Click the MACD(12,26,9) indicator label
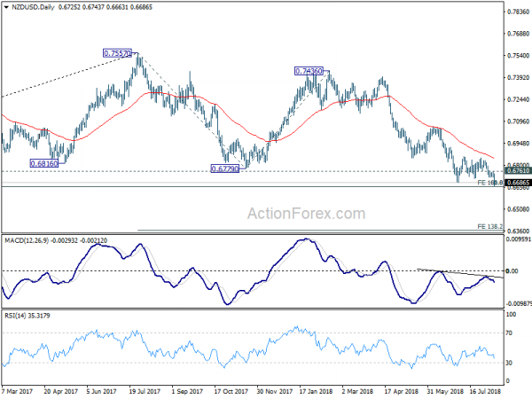532x399 pixels. coord(27,240)
